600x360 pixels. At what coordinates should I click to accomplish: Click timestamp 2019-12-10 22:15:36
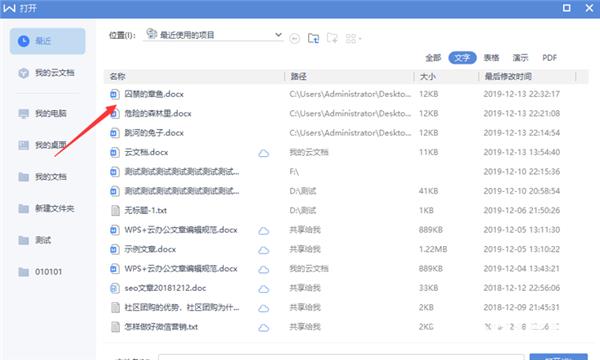click(x=522, y=172)
